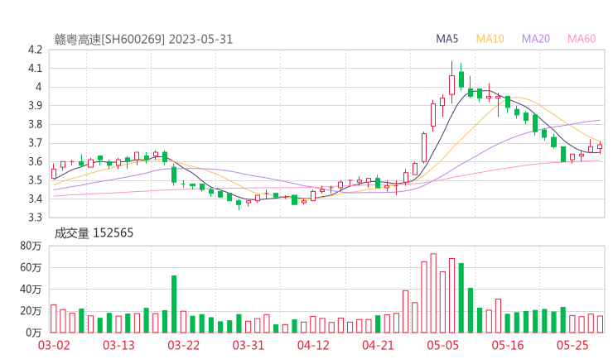Click the 05-25 date axis label
Screen dimensions: 613x364
click(x=572, y=345)
